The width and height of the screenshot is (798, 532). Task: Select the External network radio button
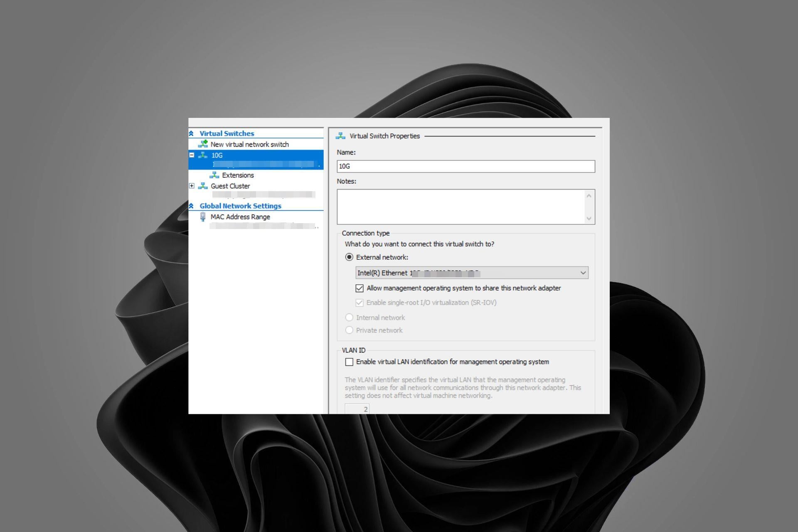tap(349, 257)
